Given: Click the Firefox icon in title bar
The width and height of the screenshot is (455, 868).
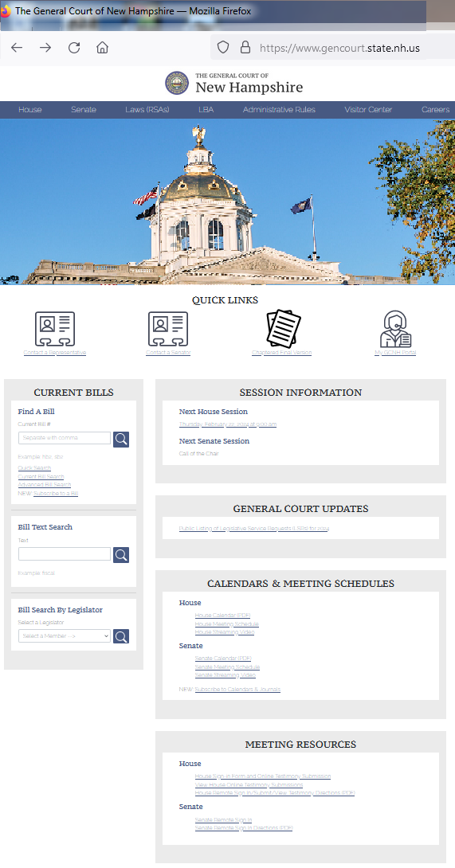Looking at the screenshot, I should tap(5, 10).
